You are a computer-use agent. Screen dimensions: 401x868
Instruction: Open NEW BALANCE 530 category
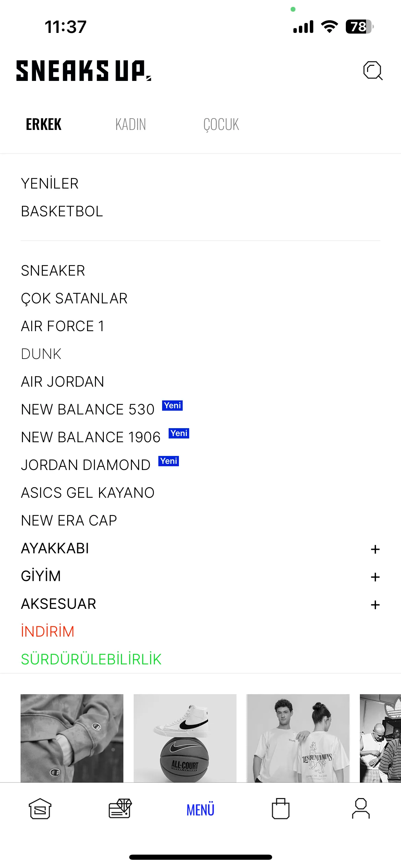pyautogui.click(x=88, y=409)
